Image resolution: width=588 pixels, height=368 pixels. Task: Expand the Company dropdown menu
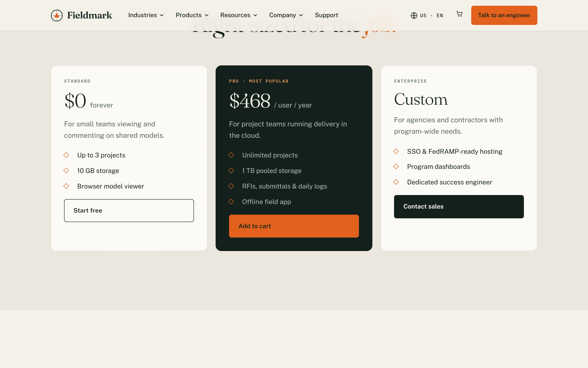click(x=286, y=15)
